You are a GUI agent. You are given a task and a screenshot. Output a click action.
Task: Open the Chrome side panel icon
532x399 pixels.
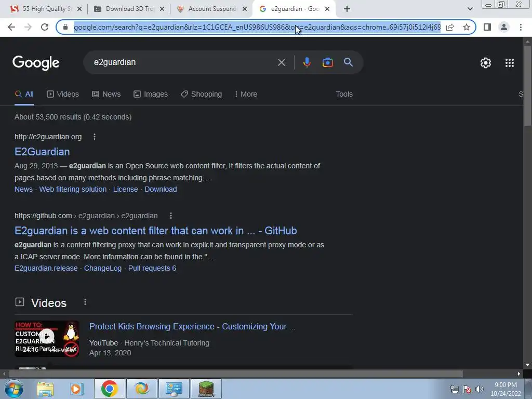487,27
